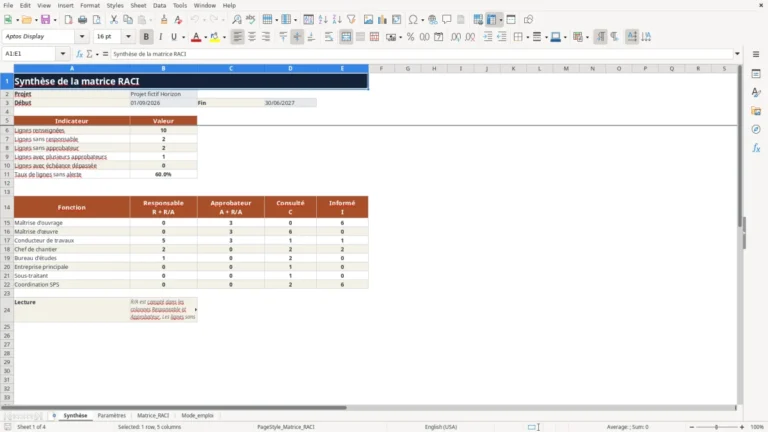Toggle Align Left
Screen dimensions: 768x432
coord(238,37)
